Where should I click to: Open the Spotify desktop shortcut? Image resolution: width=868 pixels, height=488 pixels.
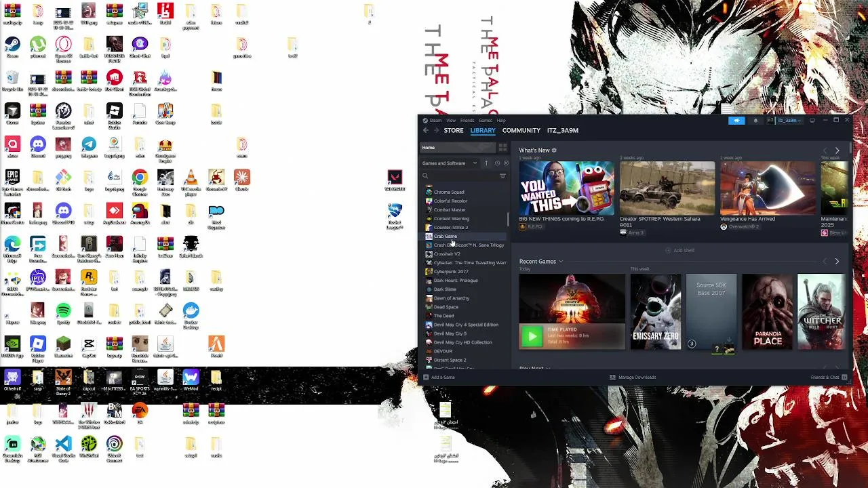click(63, 314)
